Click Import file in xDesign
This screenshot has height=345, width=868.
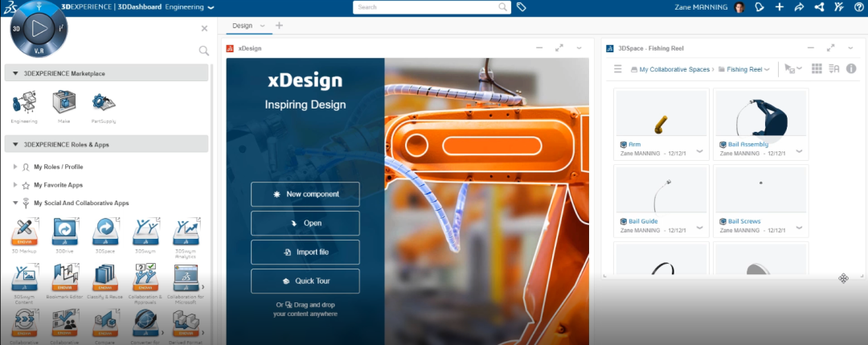pyautogui.click(x=305, y=252)
